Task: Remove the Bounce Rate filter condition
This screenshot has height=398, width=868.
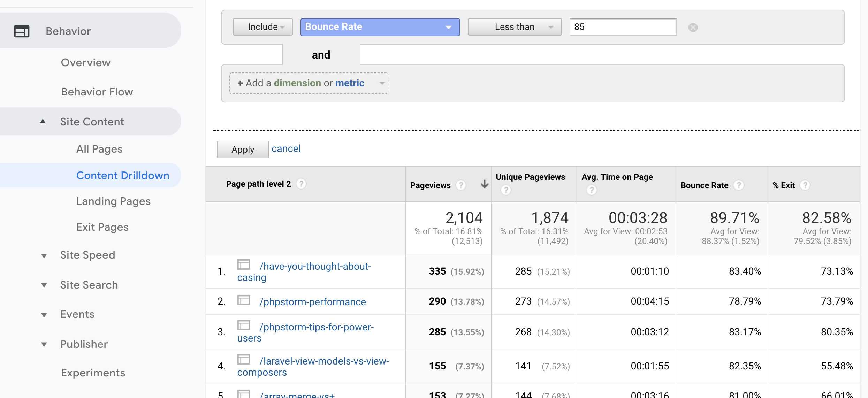Action: pyautogui.click(x=693, y=28)
